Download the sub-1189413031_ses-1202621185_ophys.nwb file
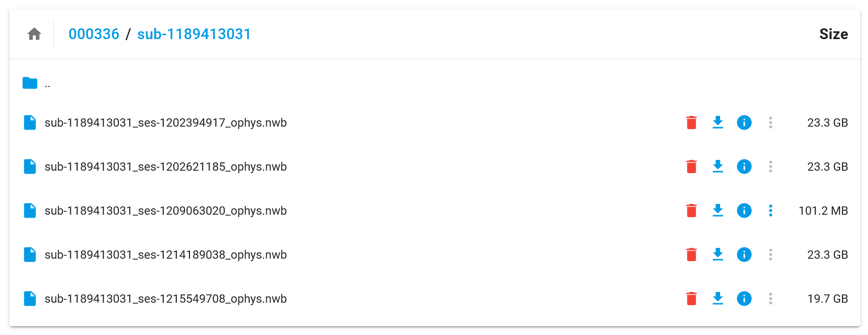Screen dimensions: 868x335 tap(718, 166)
